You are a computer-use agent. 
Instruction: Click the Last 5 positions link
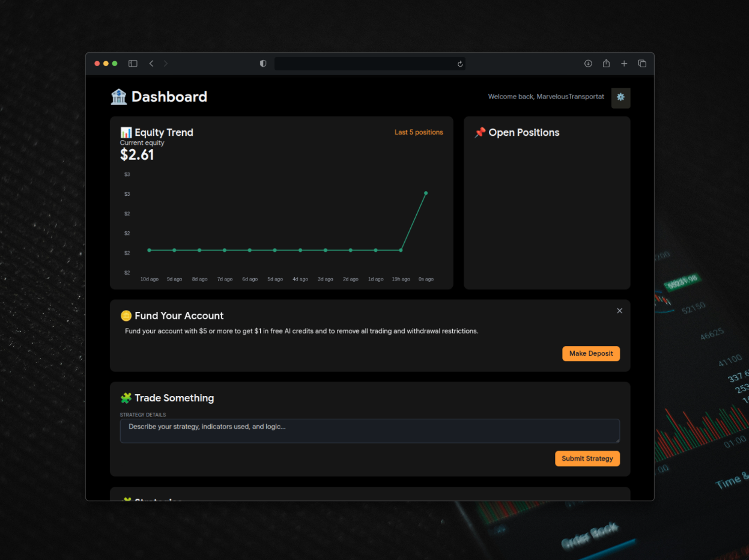(x=419, y=132)
